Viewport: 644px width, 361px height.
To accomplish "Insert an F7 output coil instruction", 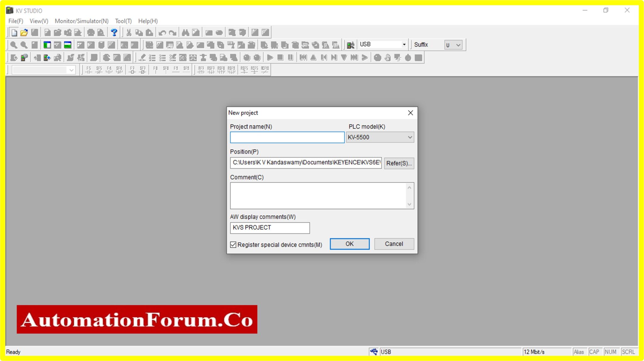I will tap(132, 71).
